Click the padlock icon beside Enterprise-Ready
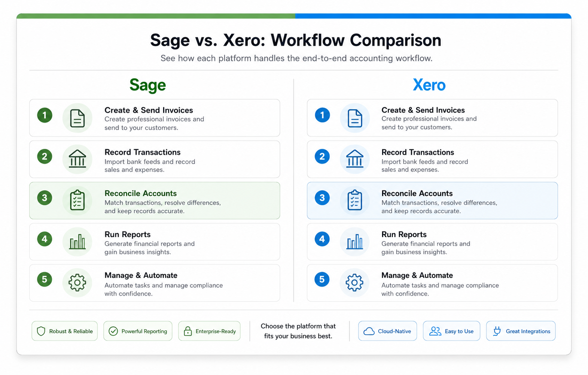This screenshot has height=375, width=588. click(x=188, y=331)
